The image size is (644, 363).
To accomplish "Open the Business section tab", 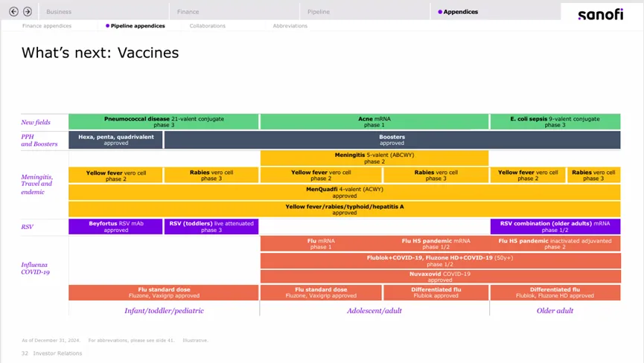I will pyautogui.click(x=60, y=12).
